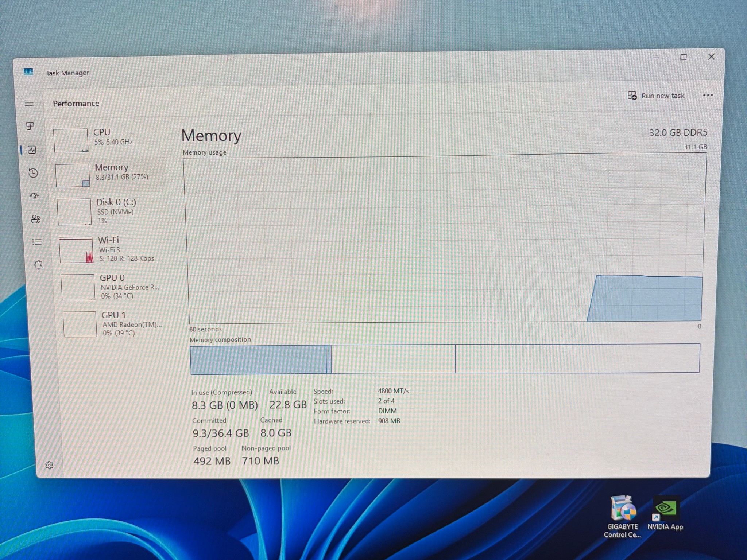Click the "492 MB" paged pool value
Screen dimensions: 747x560
point(212,461)
